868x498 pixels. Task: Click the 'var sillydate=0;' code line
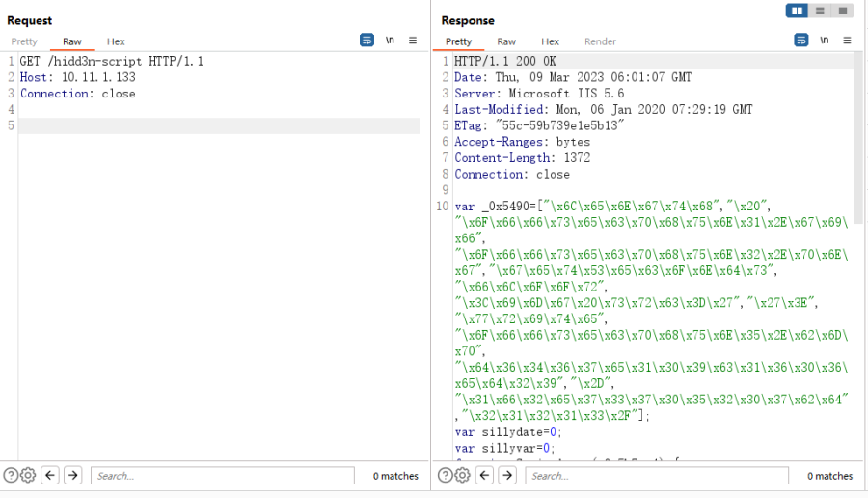pyautogui.click(x=508, y=431)
